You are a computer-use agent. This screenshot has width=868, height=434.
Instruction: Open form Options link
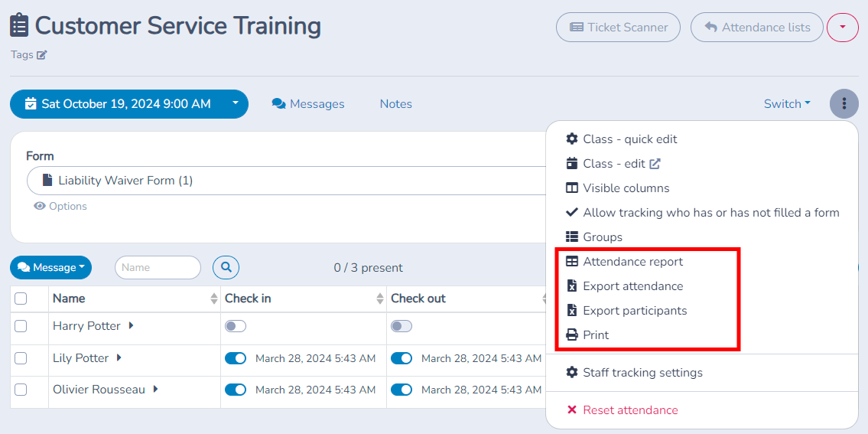(x=60, y=206)
